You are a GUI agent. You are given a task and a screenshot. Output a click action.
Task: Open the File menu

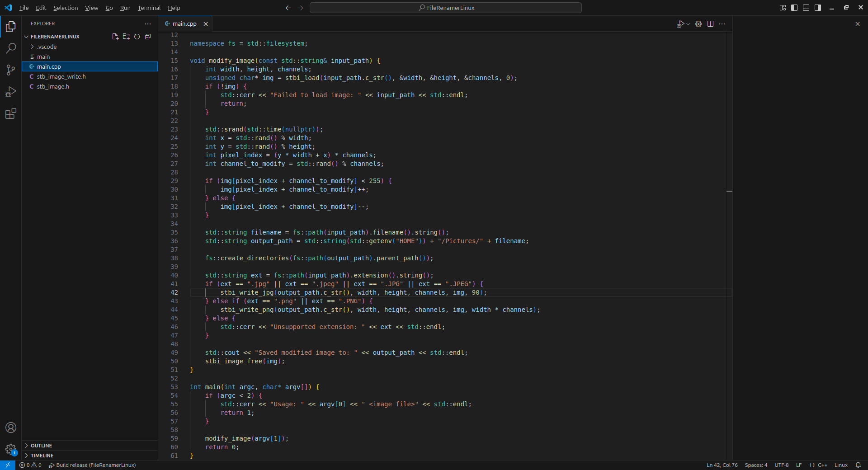point(24,8)
